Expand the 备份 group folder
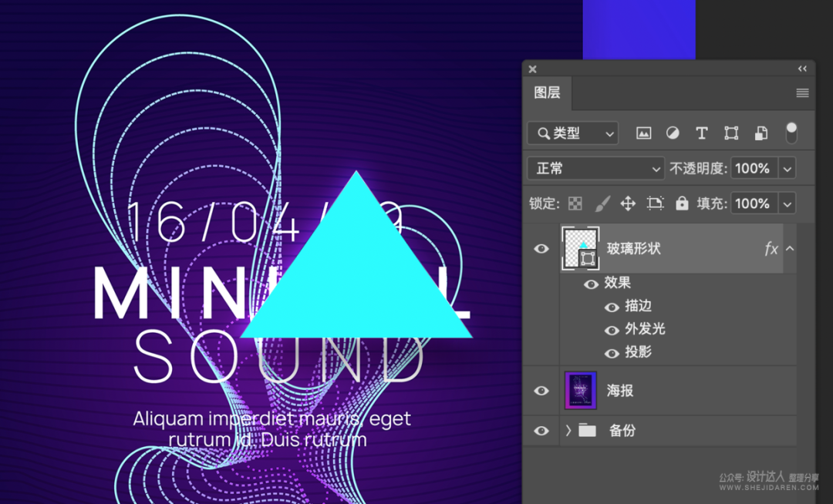 click(568, 430)
